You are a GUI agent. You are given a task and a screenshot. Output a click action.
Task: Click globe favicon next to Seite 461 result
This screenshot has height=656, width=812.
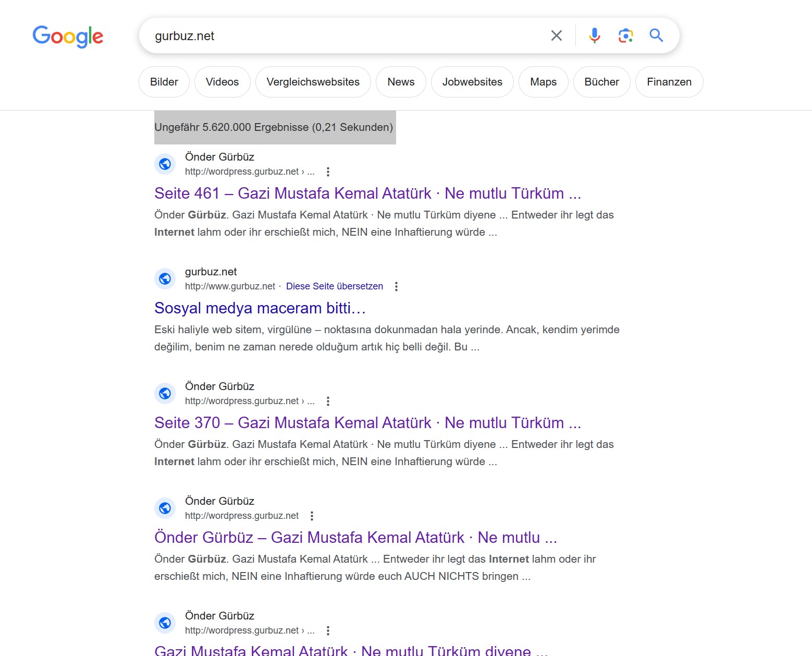pyautogui.click(x=165, y=164)
